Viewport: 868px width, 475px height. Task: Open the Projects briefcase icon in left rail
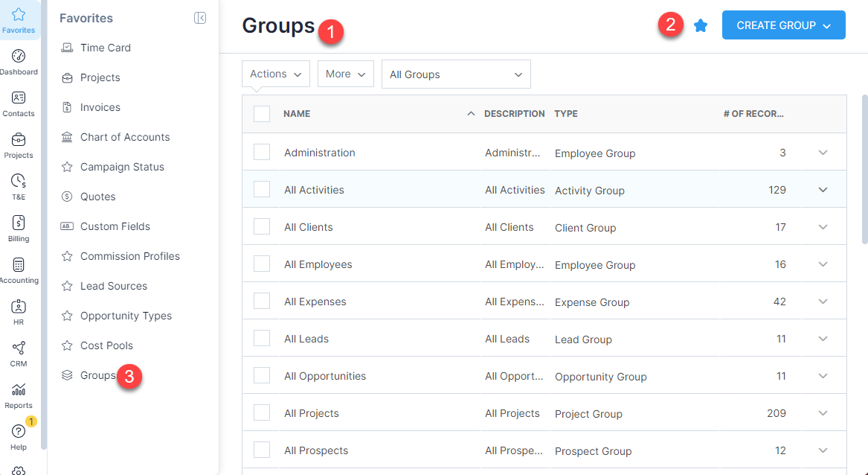click(19, 140)
